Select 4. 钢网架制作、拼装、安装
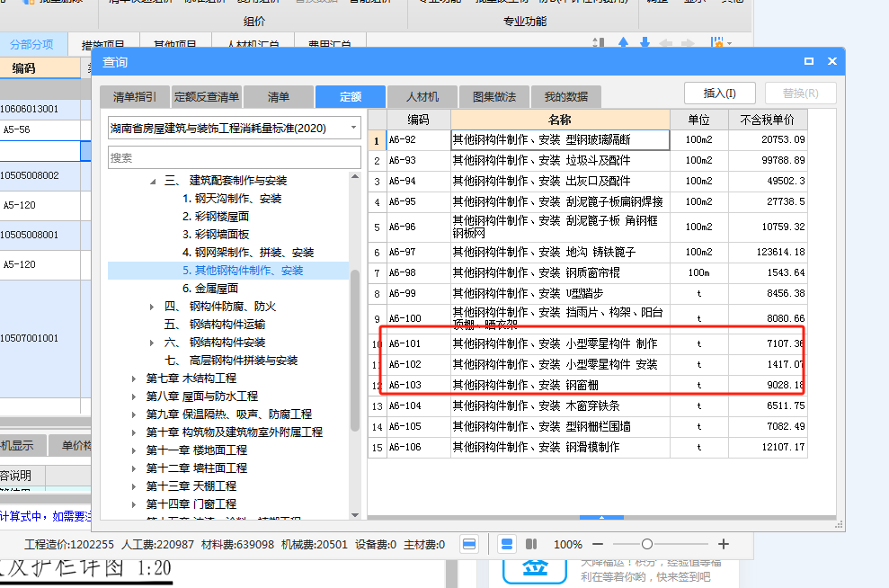 pyautogui.click(x=248, y=253)
